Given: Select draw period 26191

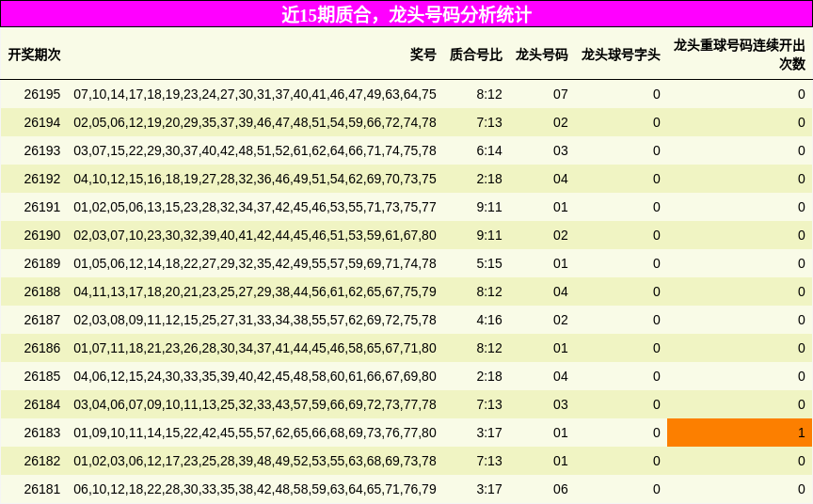Looking at the screenshot, I should (x=42, y=207).
